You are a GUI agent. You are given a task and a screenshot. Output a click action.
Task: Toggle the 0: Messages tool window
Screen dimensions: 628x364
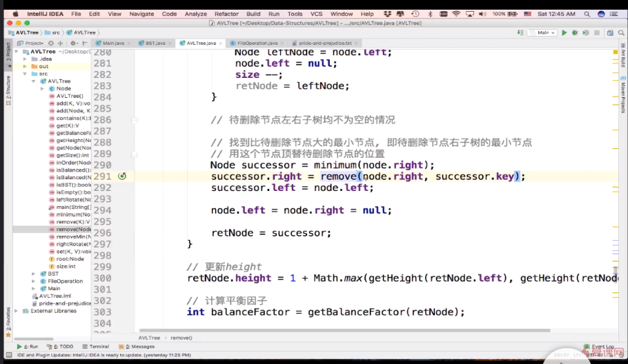point(137,346)
